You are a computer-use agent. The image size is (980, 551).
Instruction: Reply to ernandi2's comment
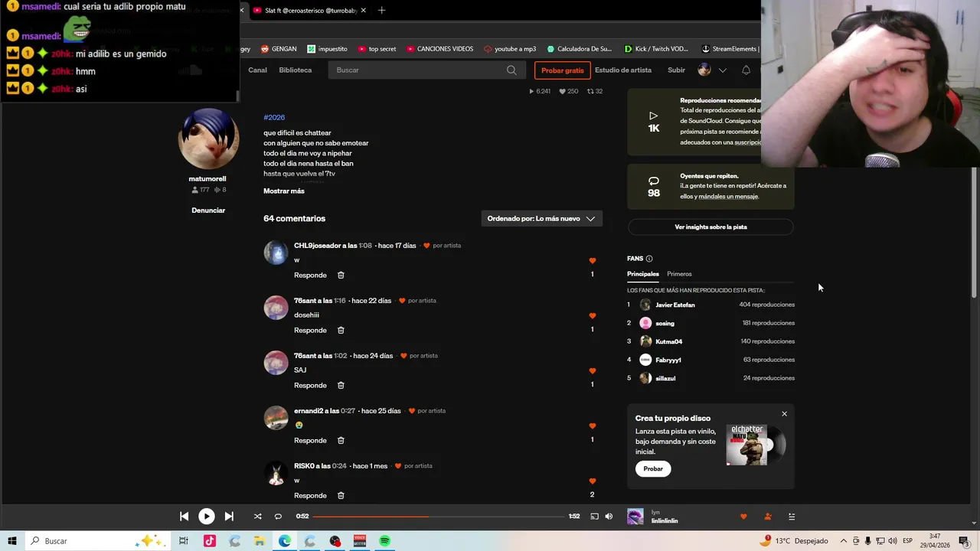310,441
